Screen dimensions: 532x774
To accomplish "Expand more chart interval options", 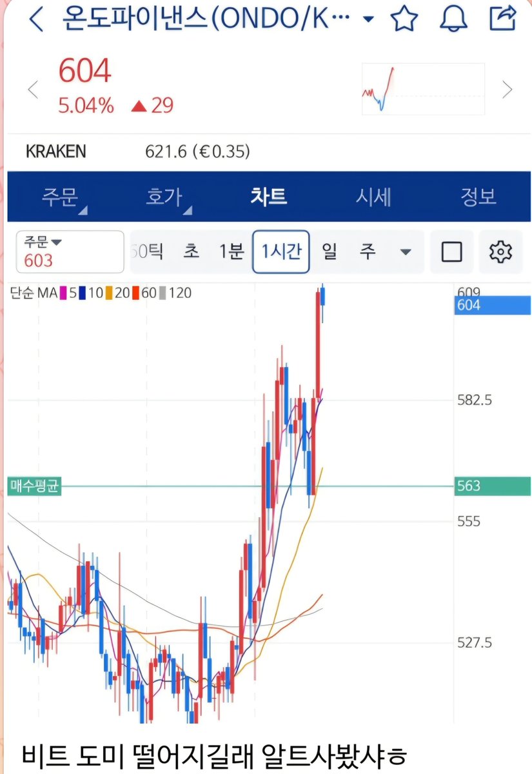I will 406,252.
